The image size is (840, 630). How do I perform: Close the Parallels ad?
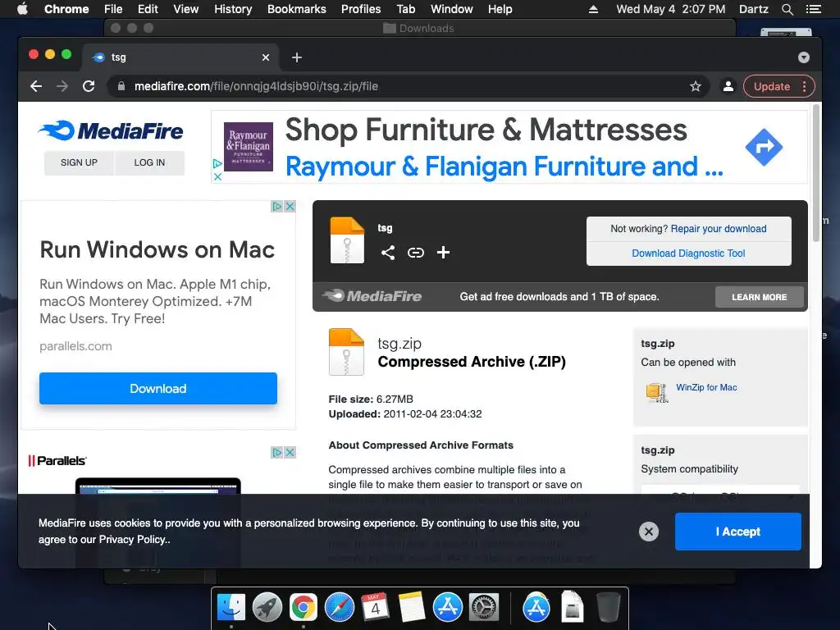[x=290, y=453]
